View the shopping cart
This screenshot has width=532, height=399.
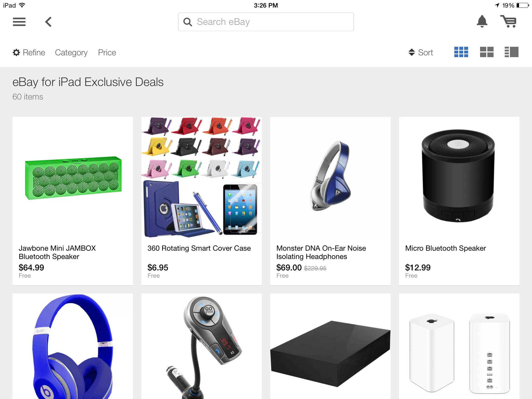[508, 21]
